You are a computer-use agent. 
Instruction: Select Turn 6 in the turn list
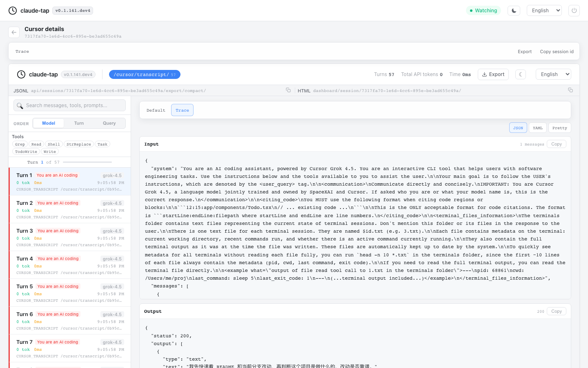(x=70, y=321)
